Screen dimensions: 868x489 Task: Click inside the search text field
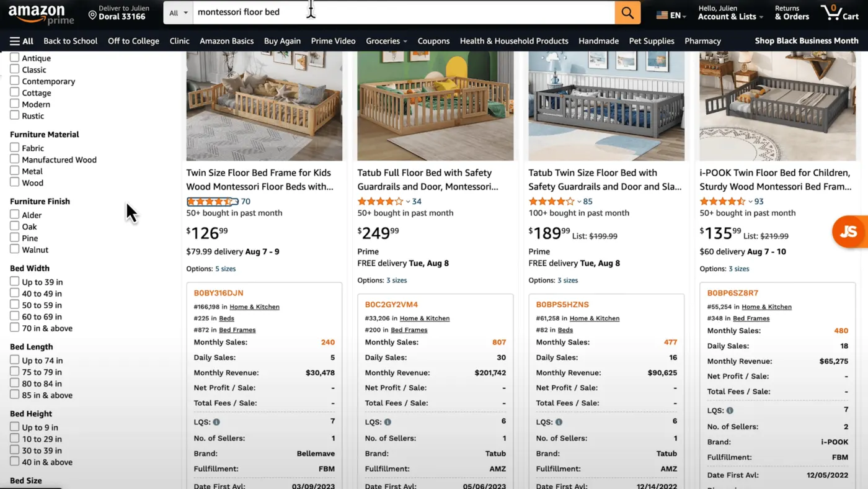[404, 12]
